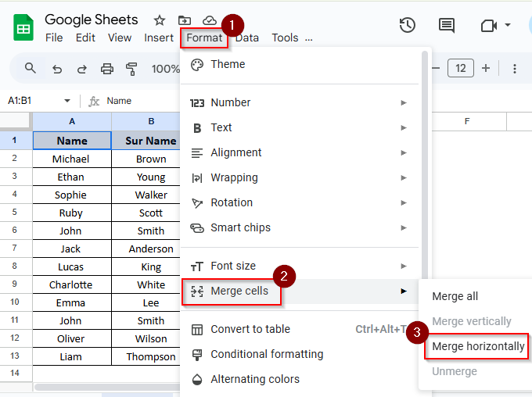Click Conditional formatting menu item

tap(267, 354)
